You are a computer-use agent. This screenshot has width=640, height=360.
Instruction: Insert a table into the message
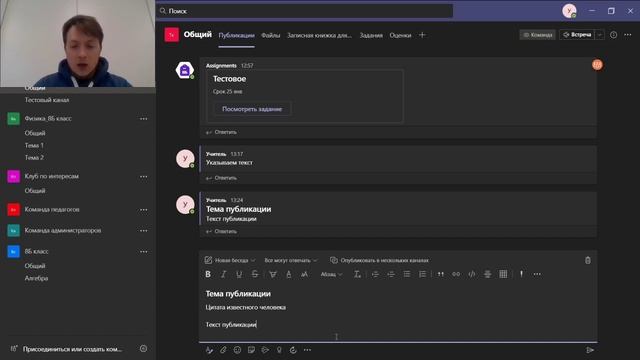503,274
